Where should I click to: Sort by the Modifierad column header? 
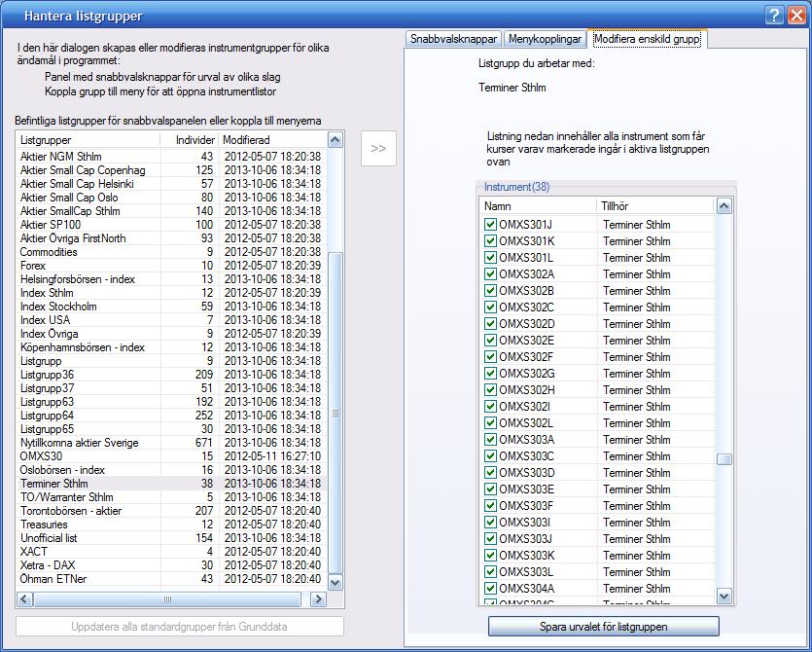tap(271, 140)
